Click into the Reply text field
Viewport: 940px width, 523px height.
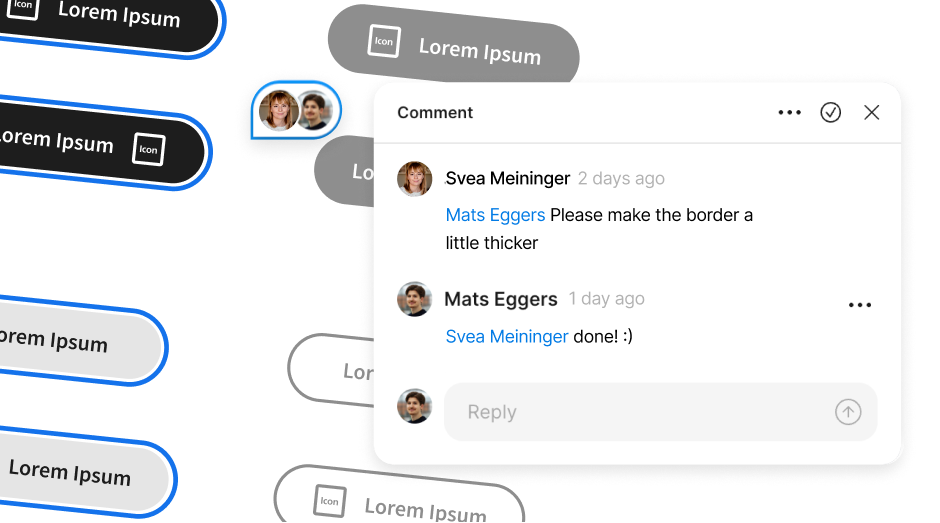point(661,412)
